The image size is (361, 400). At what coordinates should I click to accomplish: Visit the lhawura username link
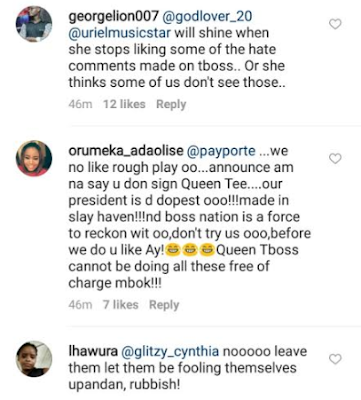[93, 351]
